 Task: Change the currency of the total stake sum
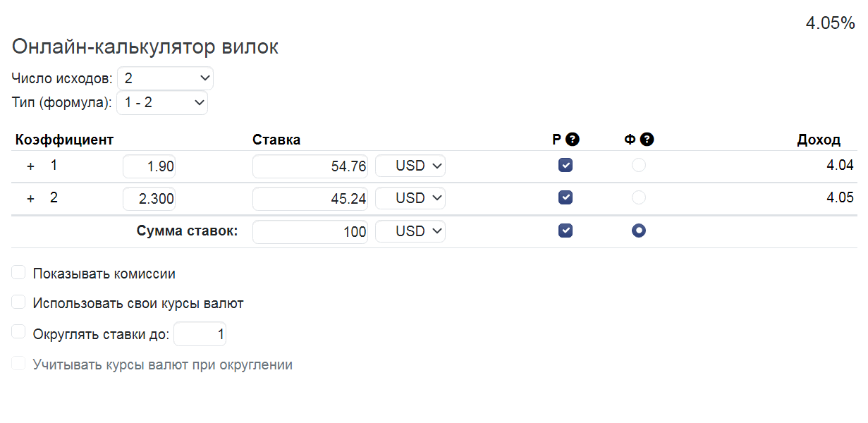pyautogui.click(x=410, y=231)
